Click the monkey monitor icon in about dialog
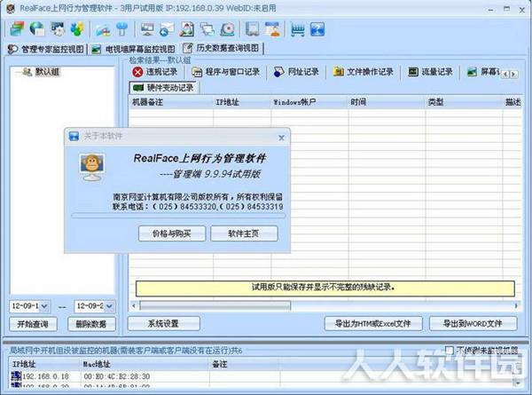The width and height of the screenshot is (532, 395). [92, 167]
